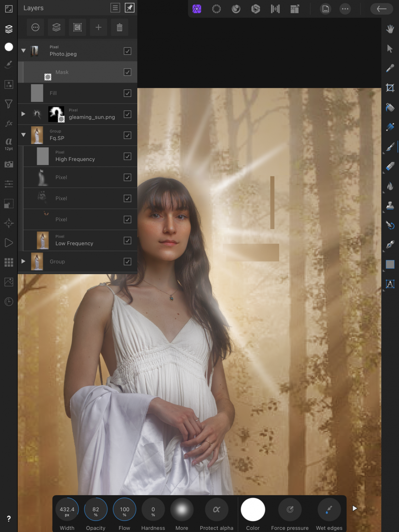This screenshot has height=532, width=399.
Task: Toggle Wet edges option
Action: (329, 509)
